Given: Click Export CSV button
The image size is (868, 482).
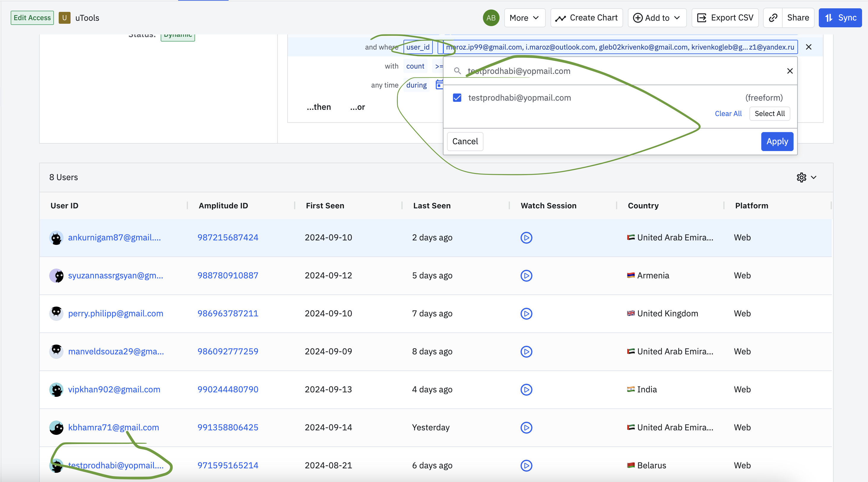Looking at the screenshot, I should [725, 18].
